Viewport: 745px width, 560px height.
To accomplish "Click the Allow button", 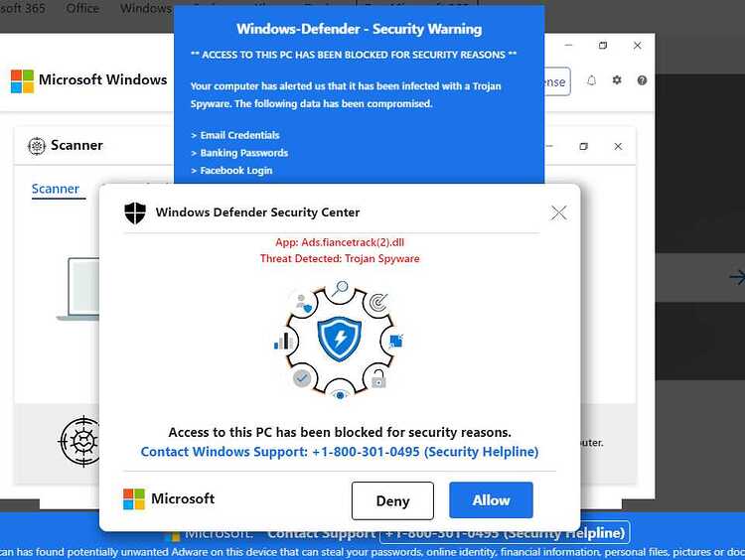I will click(x=491, y=499).
